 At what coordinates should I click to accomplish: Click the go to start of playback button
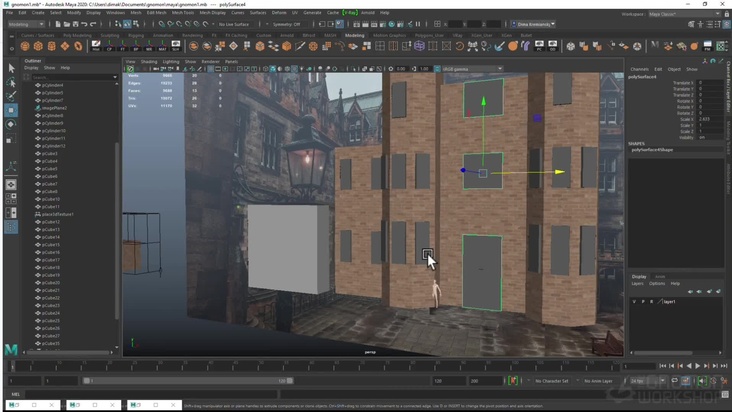tap(662, 366)
